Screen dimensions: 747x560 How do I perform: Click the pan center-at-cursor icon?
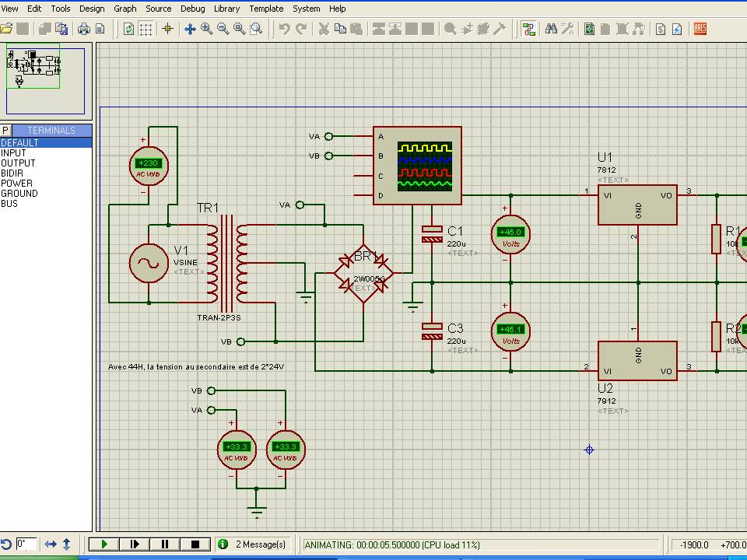pyautogui.click(x=190, y=29)
